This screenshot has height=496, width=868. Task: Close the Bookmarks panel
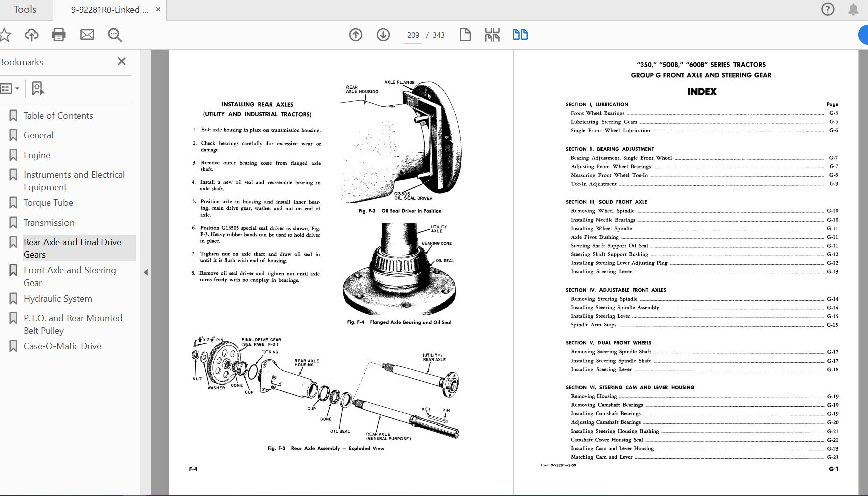click(121, 61)
